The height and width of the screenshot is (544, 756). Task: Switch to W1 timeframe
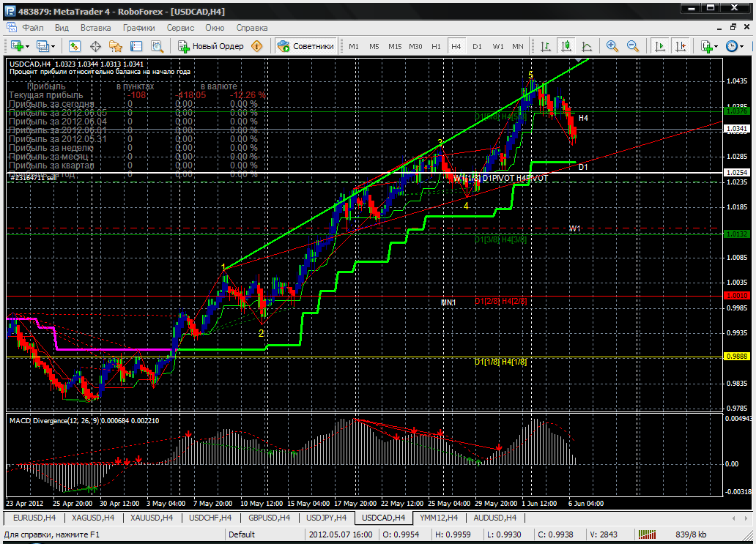click(498, 46)
